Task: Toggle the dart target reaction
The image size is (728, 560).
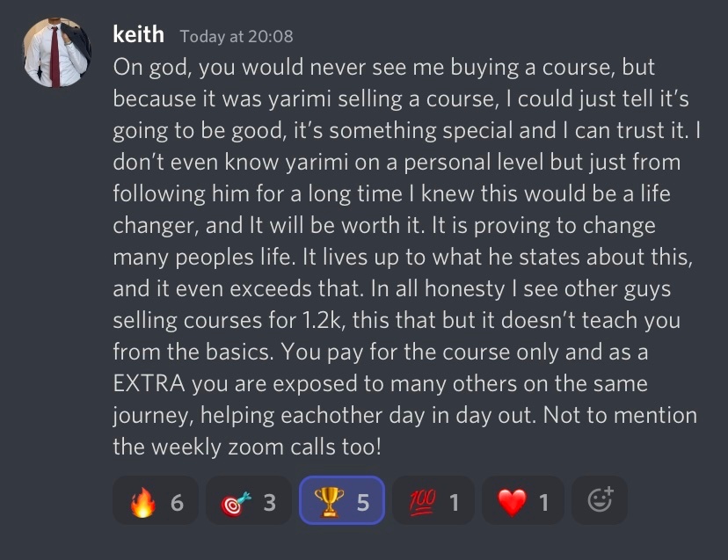Action: [x=249, y=501]
